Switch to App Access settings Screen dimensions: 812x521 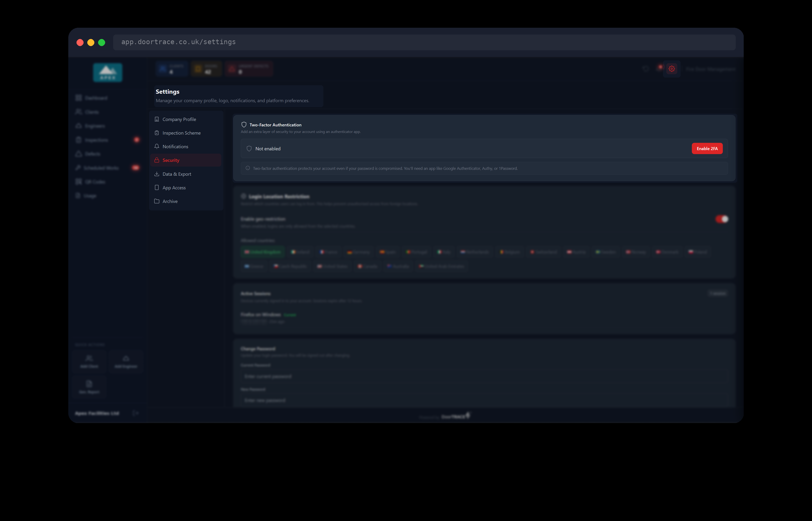click(186, 187)
